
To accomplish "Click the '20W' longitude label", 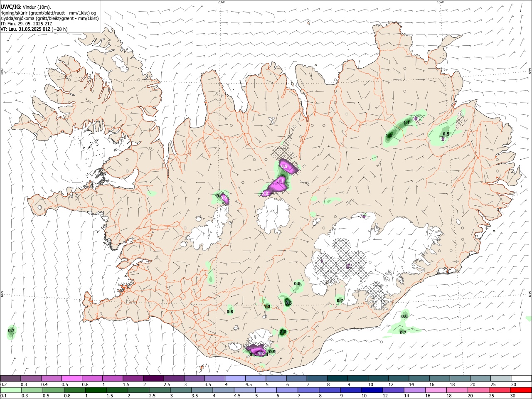I will [x=221, y=2].
